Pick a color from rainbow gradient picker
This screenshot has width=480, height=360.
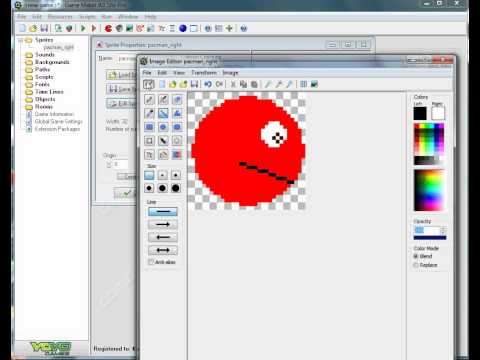click(x=429, y=190)
